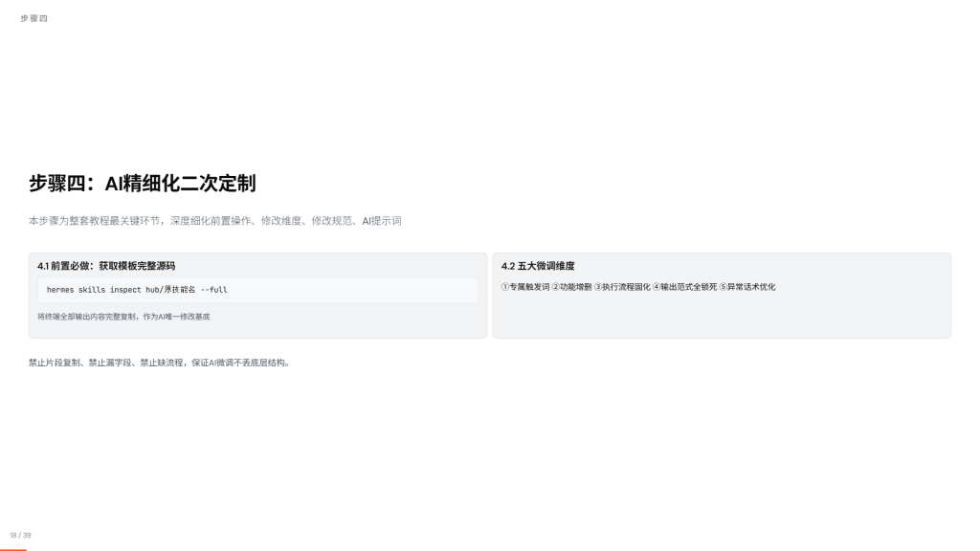
Task: Click the card heading "4.1 前置必做：获取模板完整源码"
Action: [106, 266]
